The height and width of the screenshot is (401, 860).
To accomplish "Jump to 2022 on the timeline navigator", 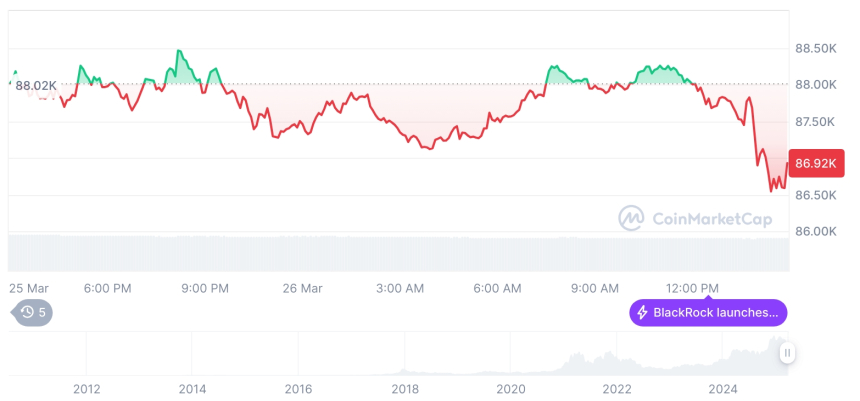I will [x=616, y=389].
